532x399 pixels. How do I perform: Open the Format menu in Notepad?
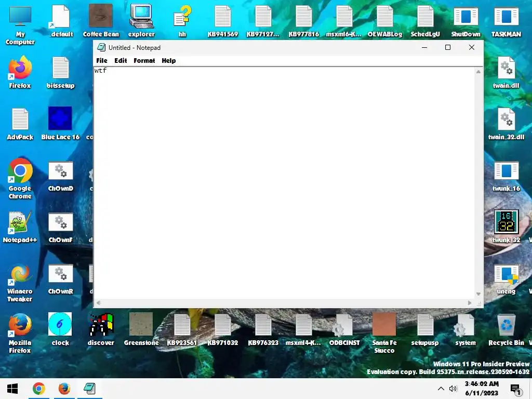(x=144, y=61)
